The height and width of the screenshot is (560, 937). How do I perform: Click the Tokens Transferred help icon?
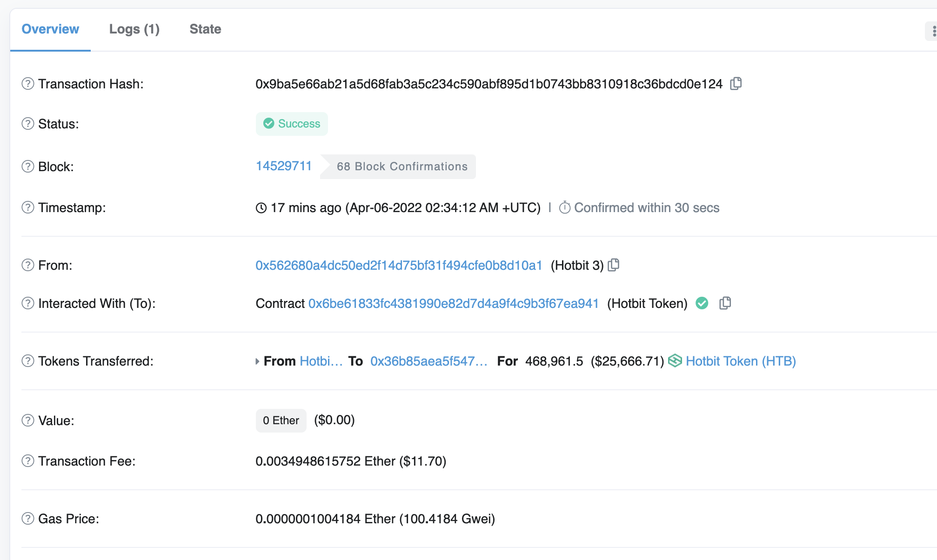point(28,361)
